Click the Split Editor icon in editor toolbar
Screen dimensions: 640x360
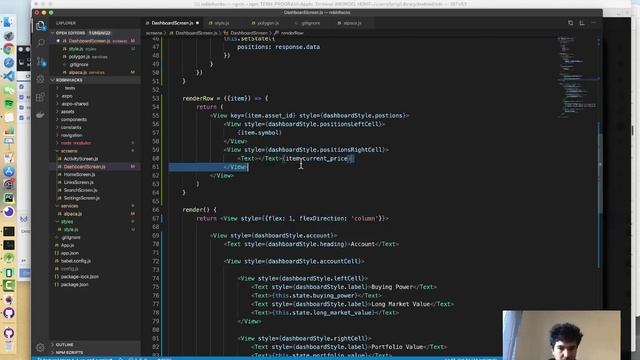[582, 23]
